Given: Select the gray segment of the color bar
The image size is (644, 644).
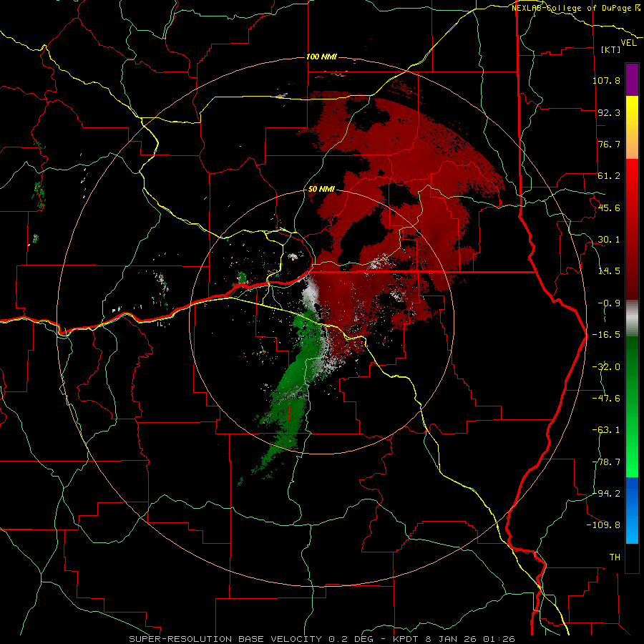Looking at the screenshot, I should coord(632,318).
